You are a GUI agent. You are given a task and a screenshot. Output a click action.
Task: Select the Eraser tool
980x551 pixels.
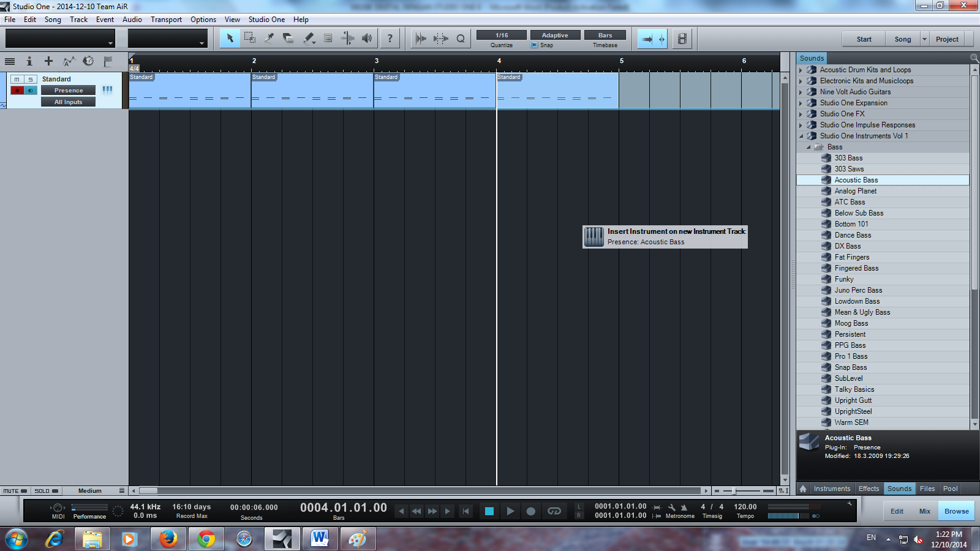point(288,38)
